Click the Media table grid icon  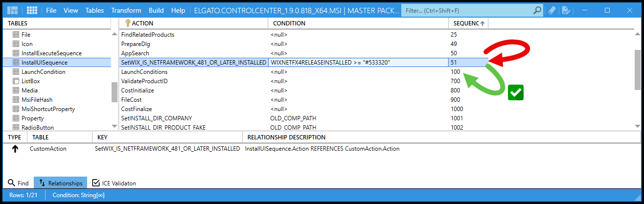16,91
